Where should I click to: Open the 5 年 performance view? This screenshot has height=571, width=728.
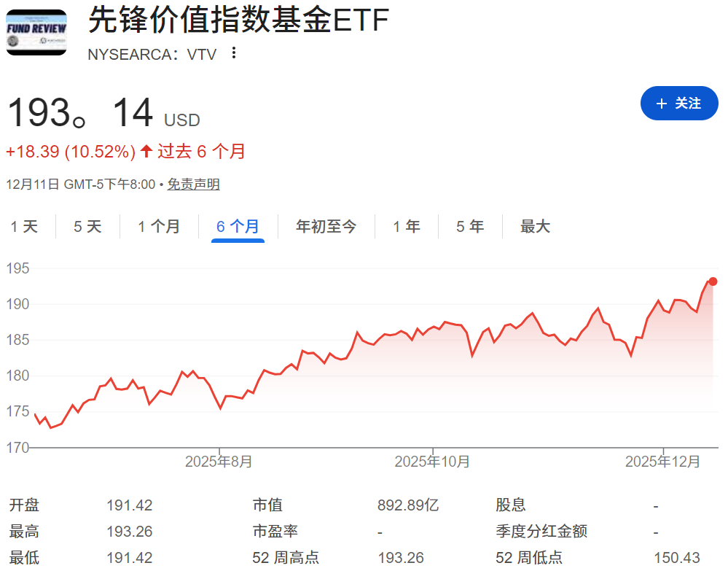click(470, 226)
